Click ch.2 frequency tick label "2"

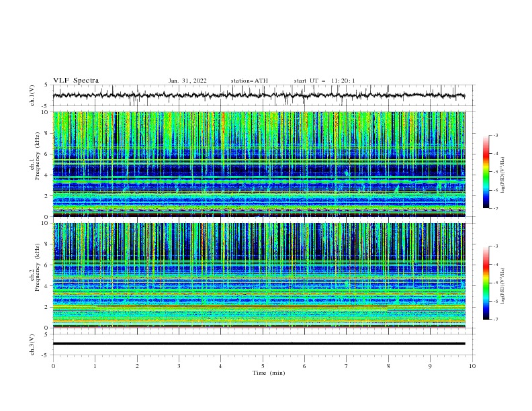(x=47, y=307)
